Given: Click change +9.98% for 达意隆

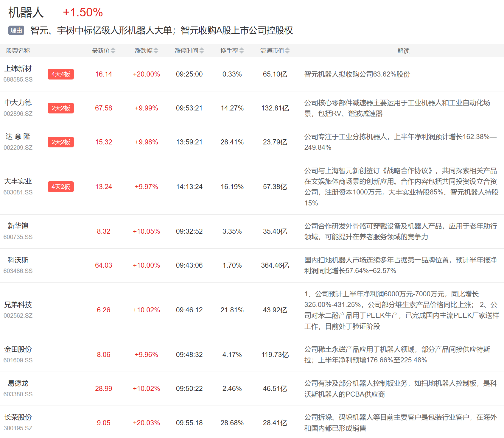Looking at the screenshot, I should [x=146, y=142].
